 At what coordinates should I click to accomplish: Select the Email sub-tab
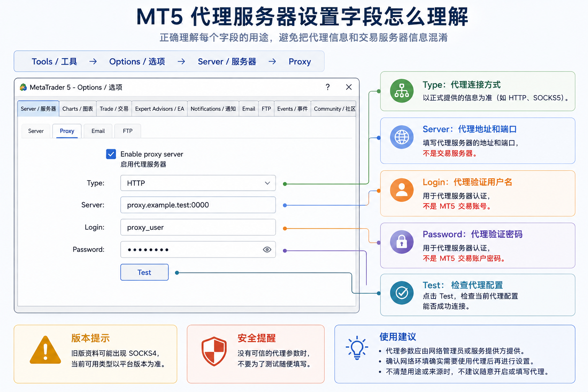(98, 131)
